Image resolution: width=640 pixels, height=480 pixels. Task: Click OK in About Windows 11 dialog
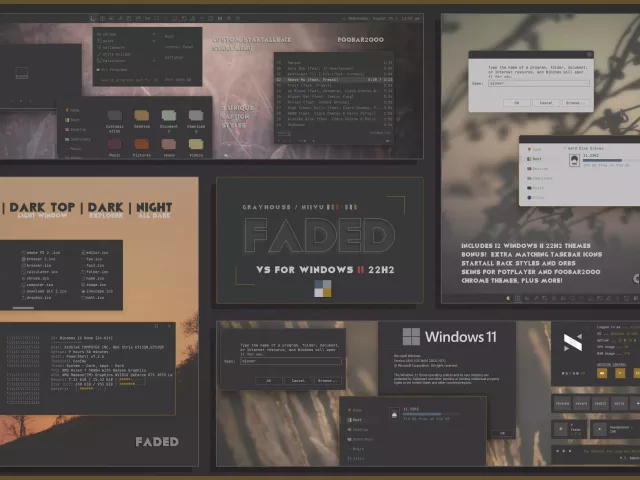[502, 433]
